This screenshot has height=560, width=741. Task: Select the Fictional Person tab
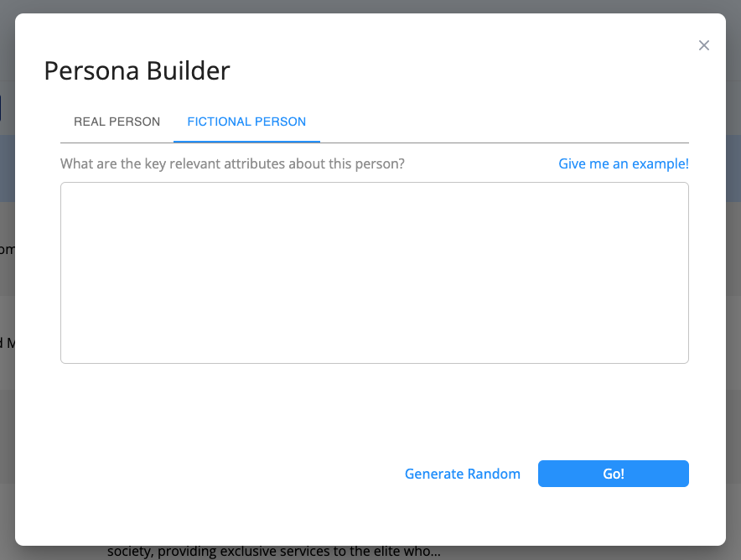click(246, 122)
